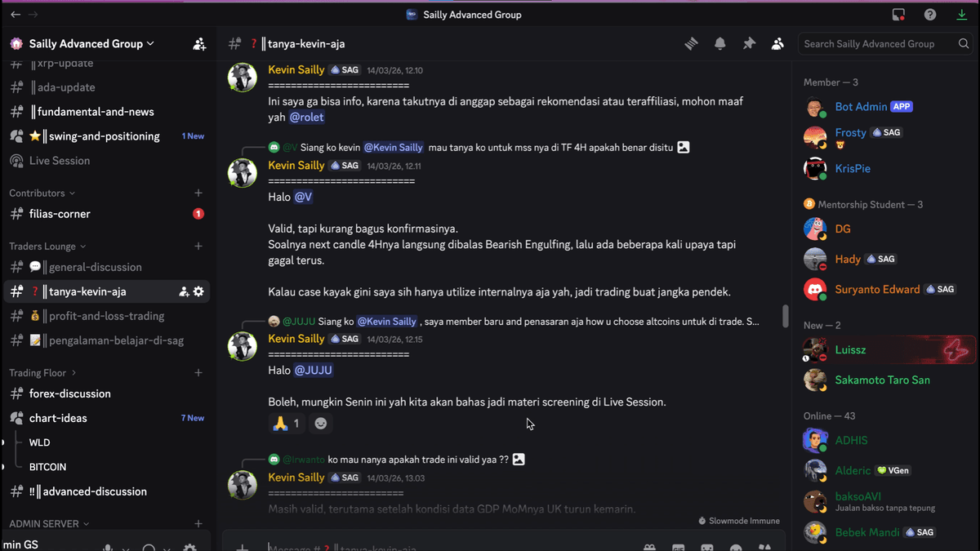Hide the Member List icon
This screenshot has width=980, height=551.
click(x=777, y=43)
